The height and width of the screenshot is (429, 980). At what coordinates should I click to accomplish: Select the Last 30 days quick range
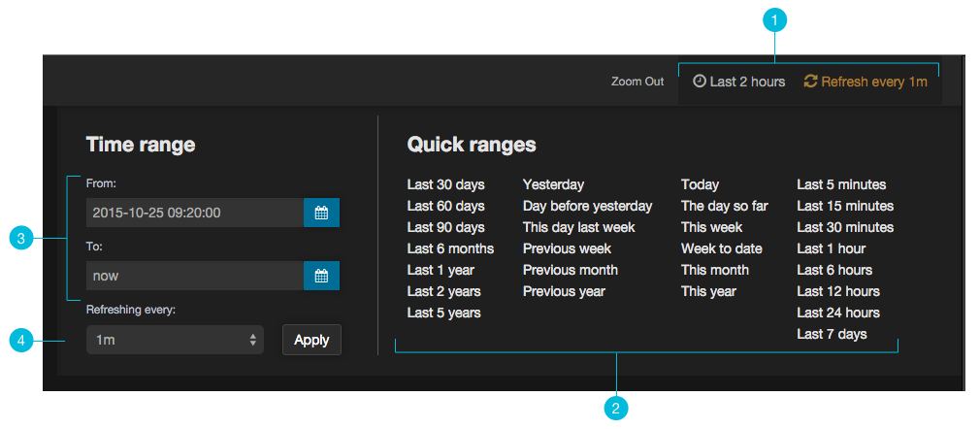[x=445, y=184]
